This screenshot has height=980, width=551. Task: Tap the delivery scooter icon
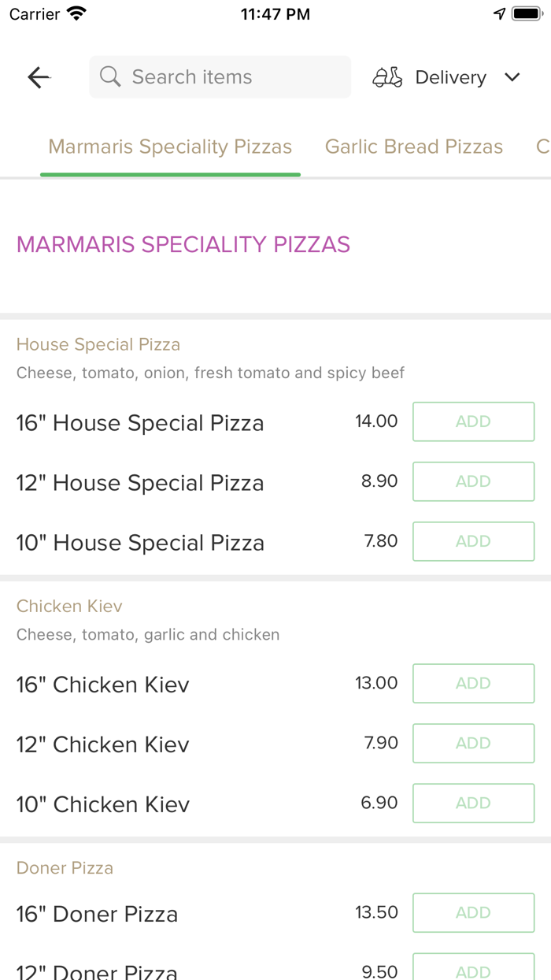[x=386, y=77]
